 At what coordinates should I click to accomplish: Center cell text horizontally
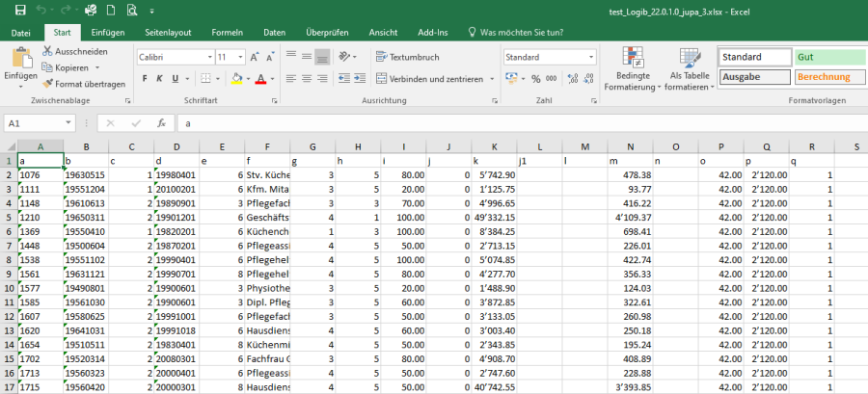click(307, 78)
